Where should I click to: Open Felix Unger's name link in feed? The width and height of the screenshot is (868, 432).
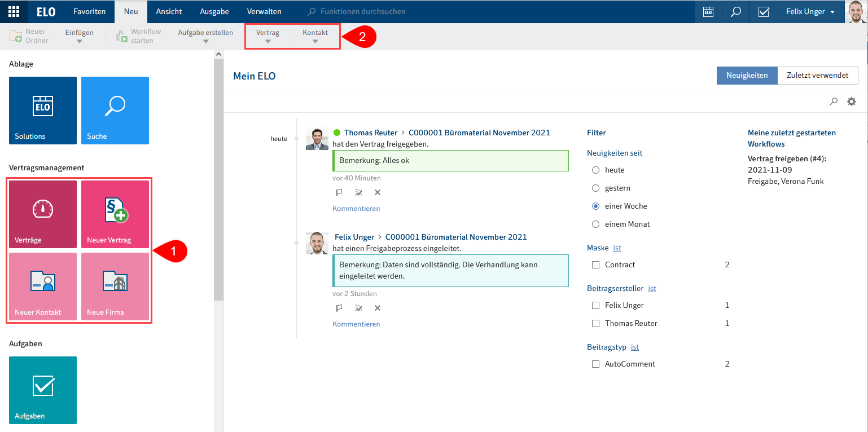(354, 237)
